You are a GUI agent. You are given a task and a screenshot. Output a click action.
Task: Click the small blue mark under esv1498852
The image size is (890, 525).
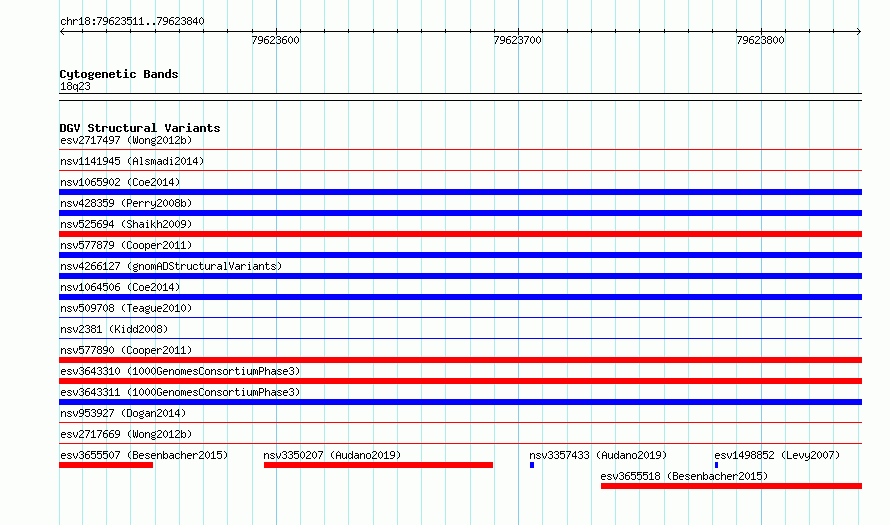click(x=716, y=465)
